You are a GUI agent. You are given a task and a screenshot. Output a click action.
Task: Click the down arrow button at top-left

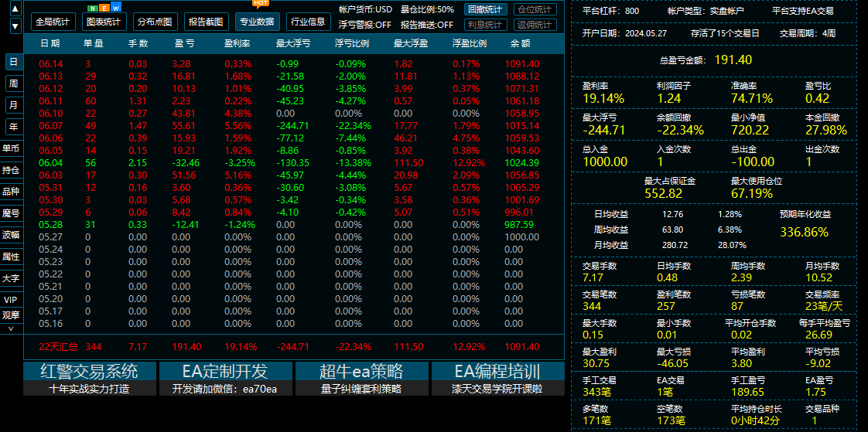15,26
